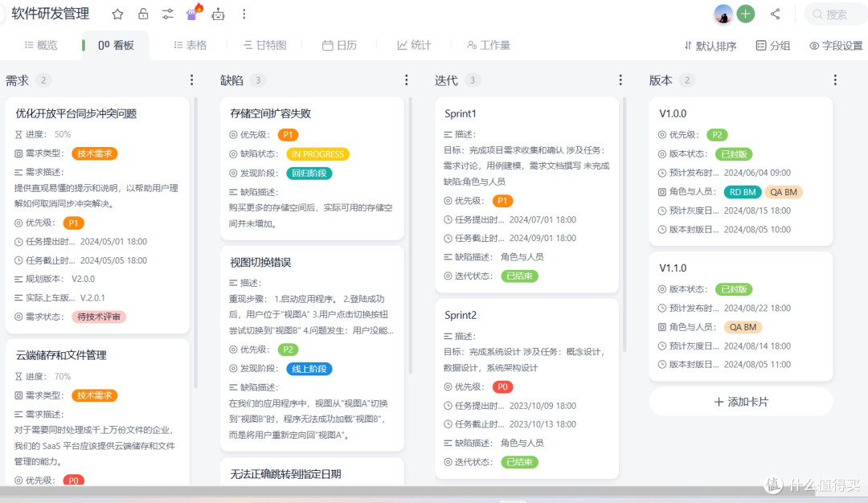Click the 迭代 column vertical scrollbar
This screenshot has height=503, width=868.
point(624,224)
